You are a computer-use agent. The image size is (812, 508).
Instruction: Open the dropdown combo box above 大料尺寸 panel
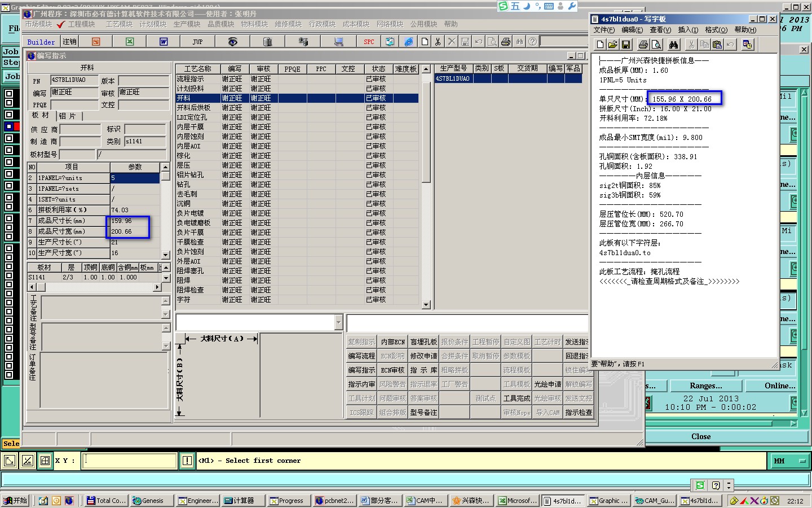(338, 322)
